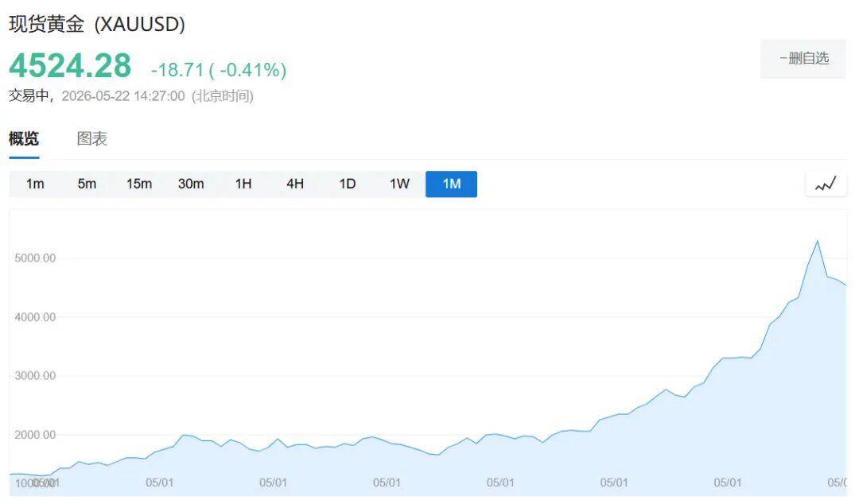Click the 5000.00 axis gridline label

pyautogui.click(x=35, y=258)
